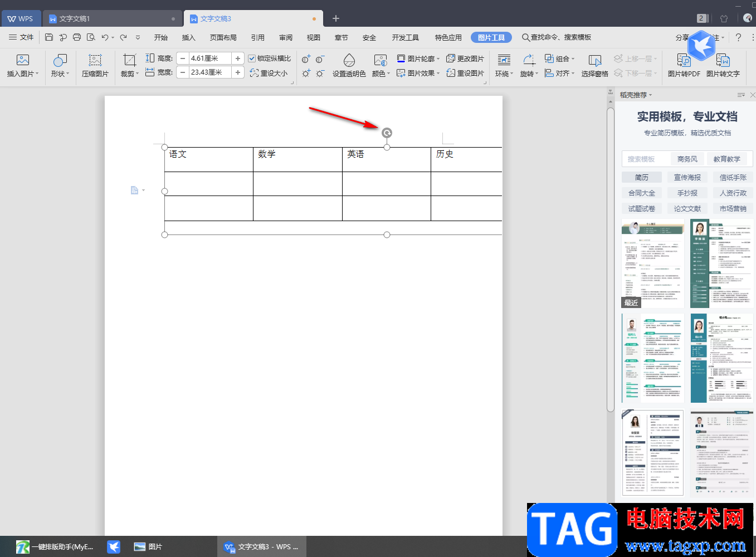756x557 pixels.
Task: Click the 文字文稿3 - WPS taskbar item
Action: (x=261, y=547)
